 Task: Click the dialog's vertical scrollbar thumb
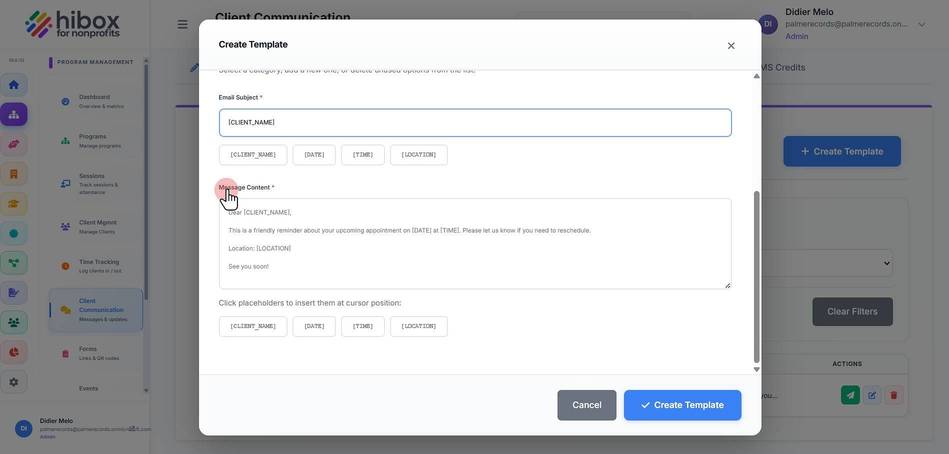point(756,277)
